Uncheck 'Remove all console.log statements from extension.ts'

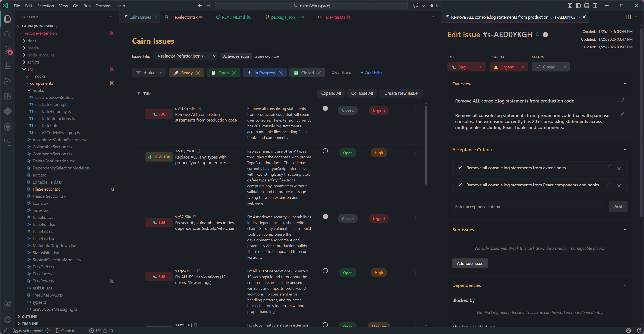pos(460,168)
